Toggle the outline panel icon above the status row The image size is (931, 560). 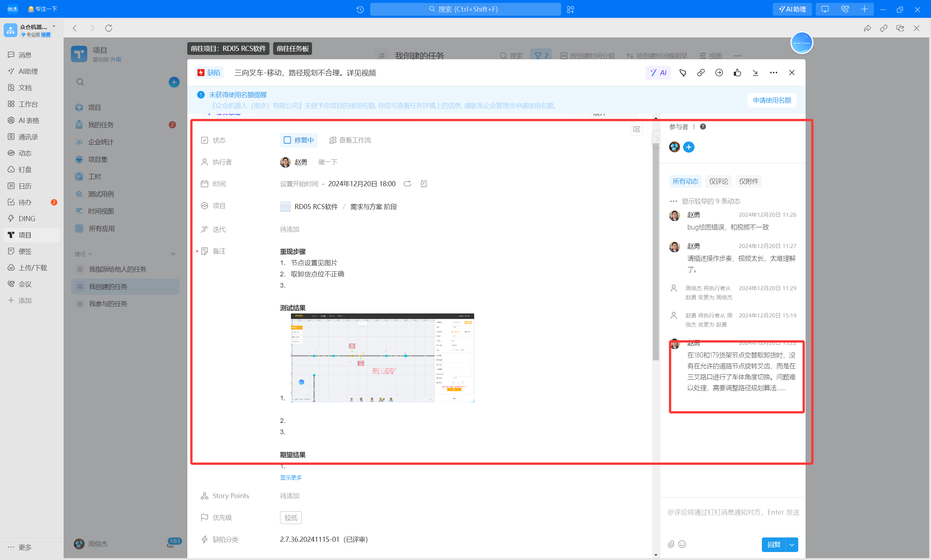(636, 129)
